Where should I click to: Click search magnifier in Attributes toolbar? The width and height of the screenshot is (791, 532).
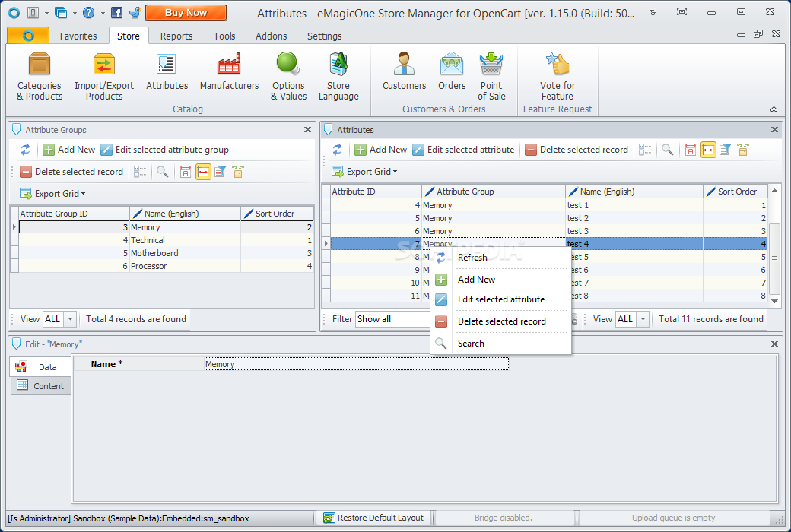point(668,150)
